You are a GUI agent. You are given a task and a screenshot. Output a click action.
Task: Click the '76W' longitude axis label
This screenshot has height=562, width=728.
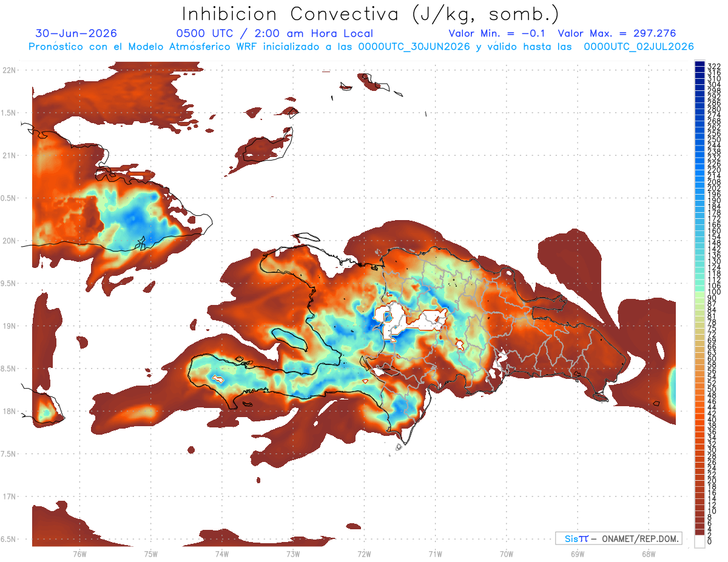coord(79,554)
